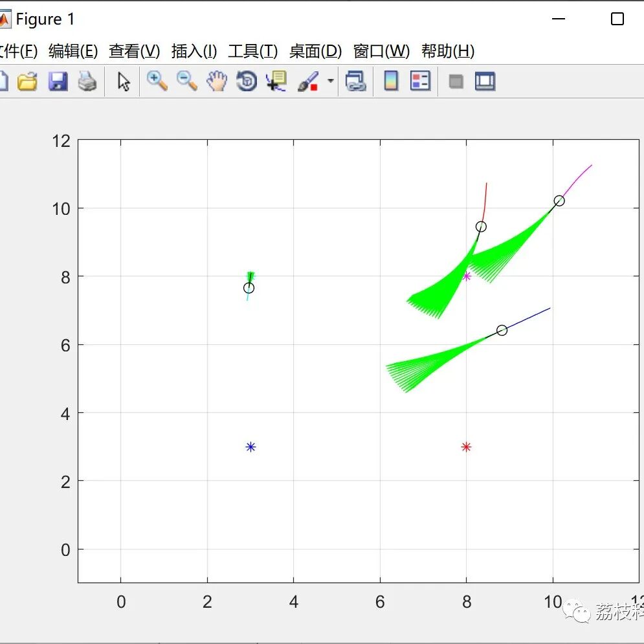Click the circle marker on the magenta trajectory
The image size is (644, 644).
coord(559,201)
